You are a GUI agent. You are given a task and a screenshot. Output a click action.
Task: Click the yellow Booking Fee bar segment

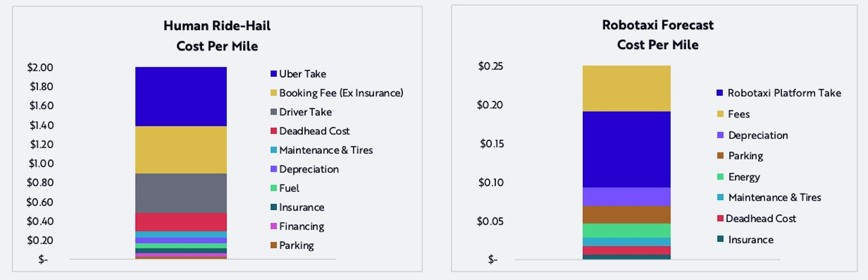(x=181, y=150)
